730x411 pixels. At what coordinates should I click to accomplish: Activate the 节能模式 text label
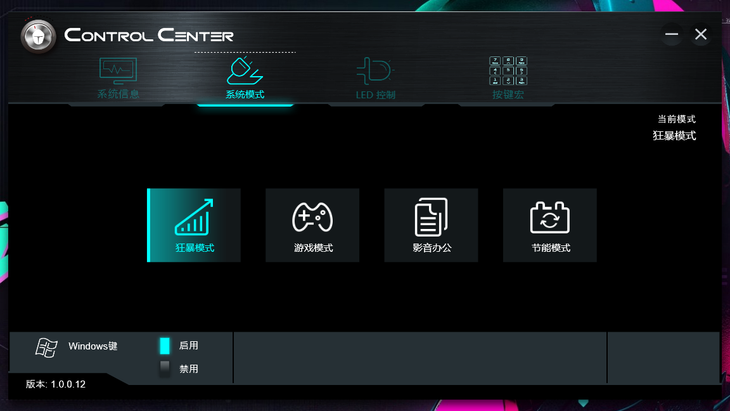pyautogui.click(x=551, y=248)
